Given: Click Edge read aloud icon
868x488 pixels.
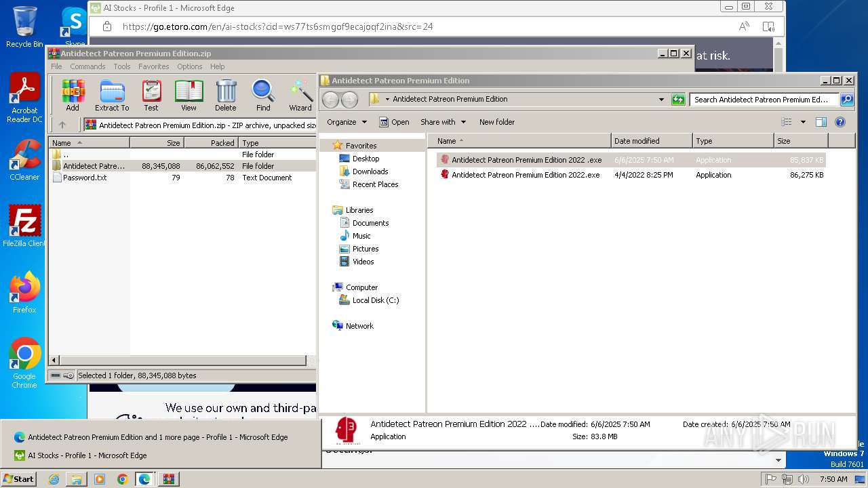Looking at the screenshot, I should (x=744, y=26).
